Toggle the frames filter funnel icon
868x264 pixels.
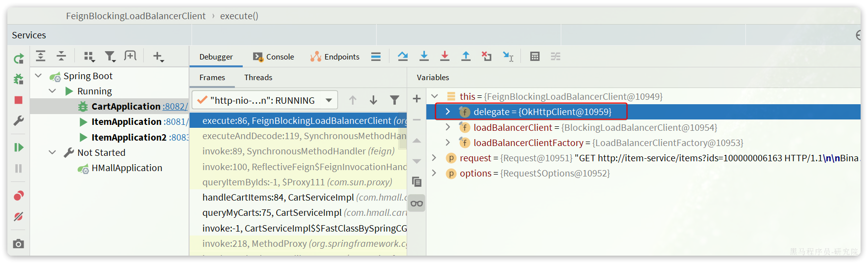[394, 100]
